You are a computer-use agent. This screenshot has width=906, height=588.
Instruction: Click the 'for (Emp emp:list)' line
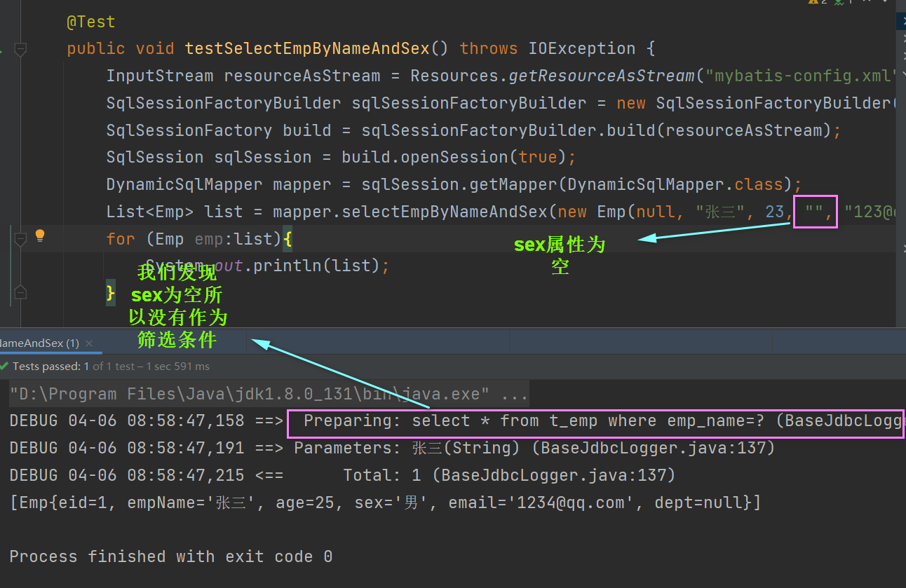coord(199,239)
